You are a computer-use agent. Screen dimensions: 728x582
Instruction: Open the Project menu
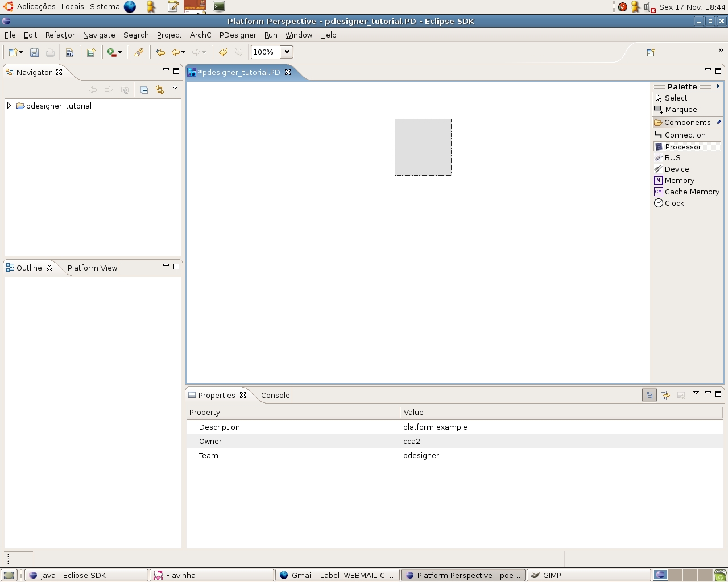(169, 35)
